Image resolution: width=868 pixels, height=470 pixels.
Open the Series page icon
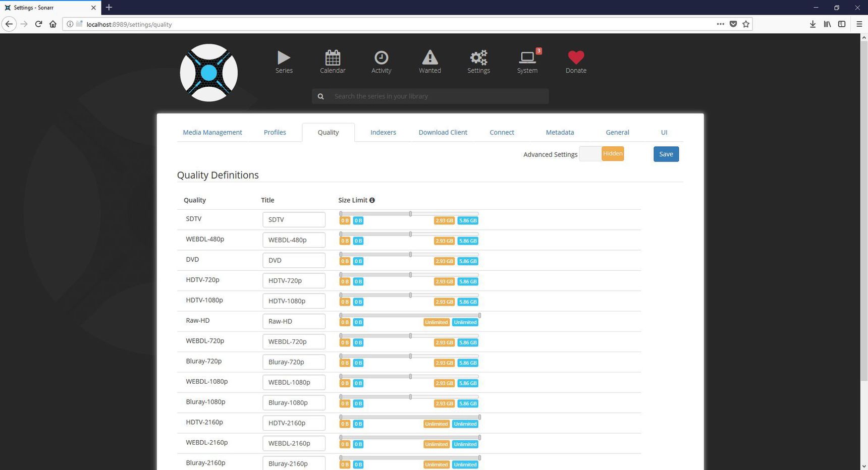click(x=284, y=57)
